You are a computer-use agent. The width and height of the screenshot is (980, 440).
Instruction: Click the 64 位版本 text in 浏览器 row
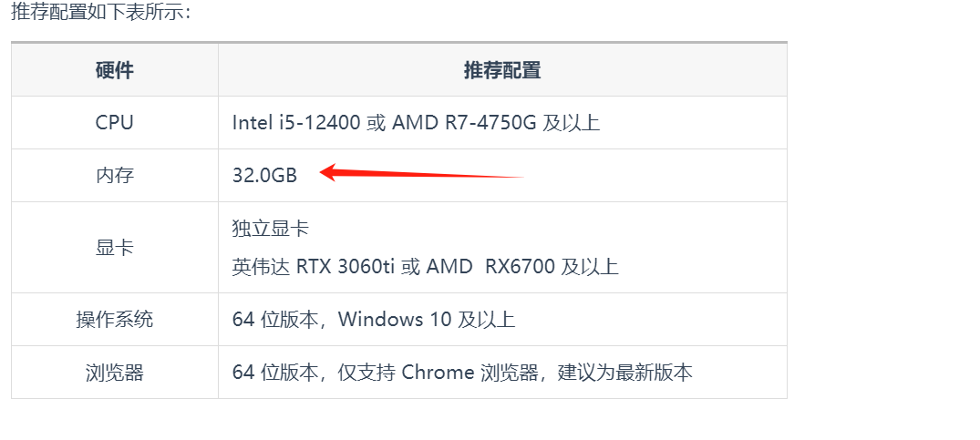click(x=280, y=373)
